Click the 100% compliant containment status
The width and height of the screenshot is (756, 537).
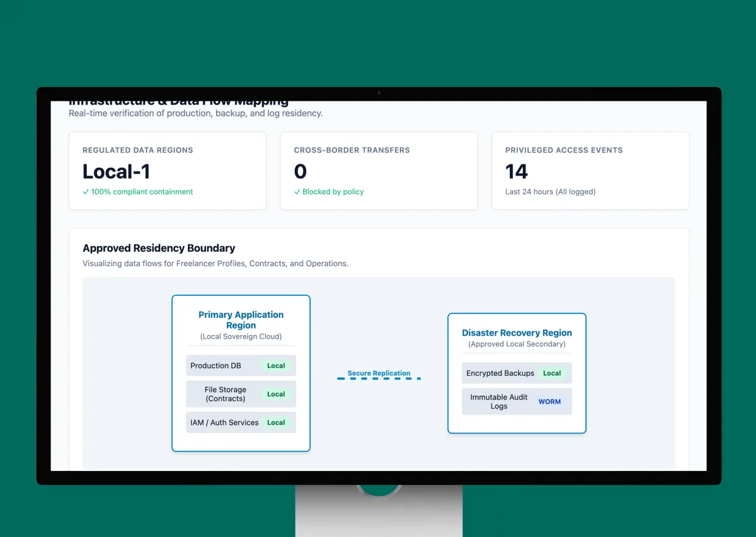pyautogui.click(x=138, y=191)
